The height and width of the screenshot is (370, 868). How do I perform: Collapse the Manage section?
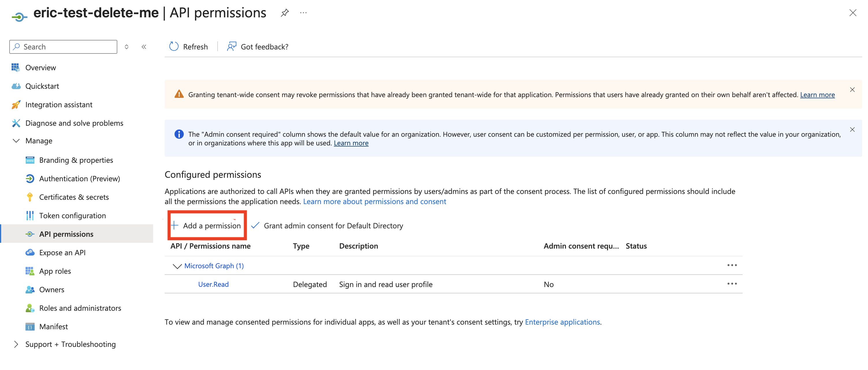(16, 140)
